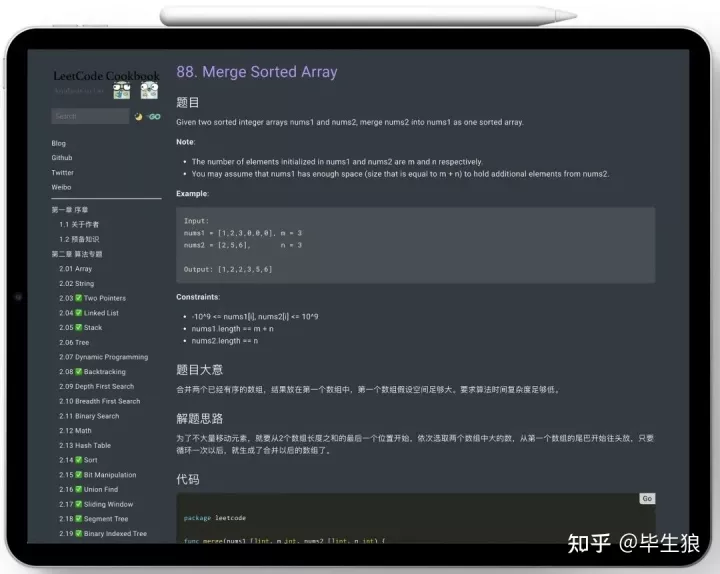Expand the 第二章 算法专题 chapter

click(x=77, y=254)
